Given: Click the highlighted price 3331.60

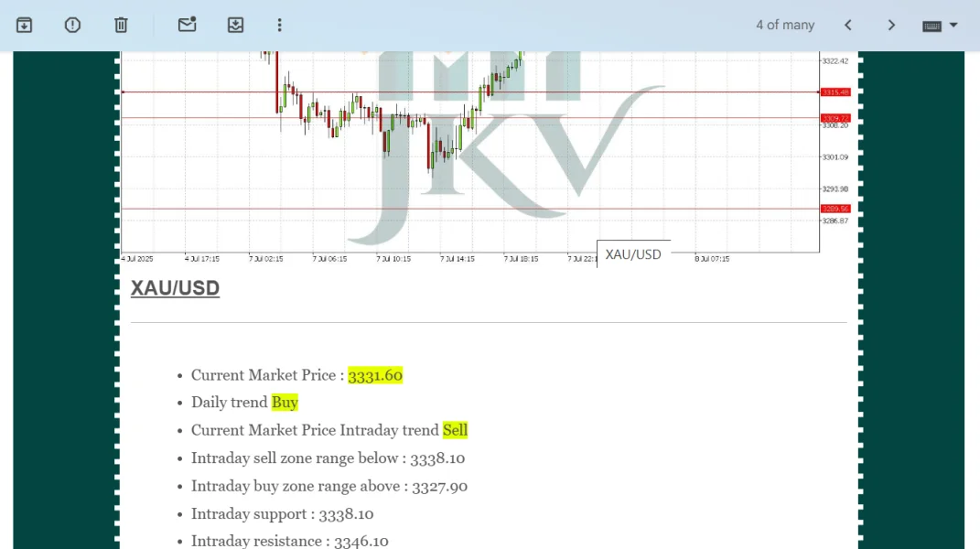Looking at the screenshot, I should coord(375,375).
